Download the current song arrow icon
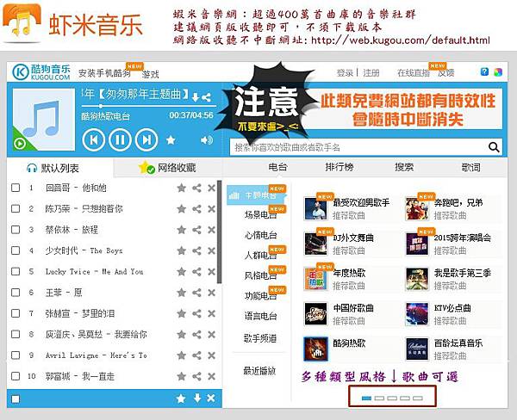 196,97
